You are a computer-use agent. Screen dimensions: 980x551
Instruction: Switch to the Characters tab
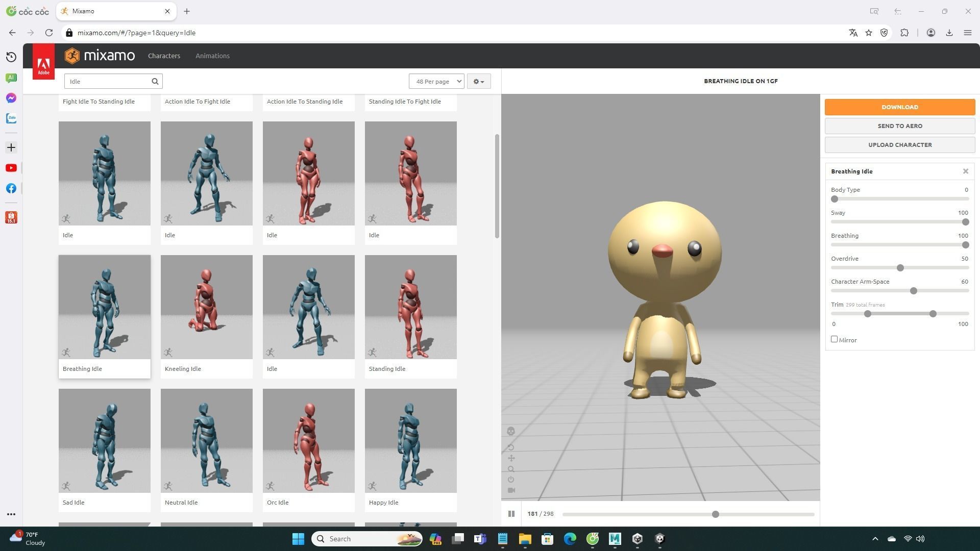(x=164, y=56)
